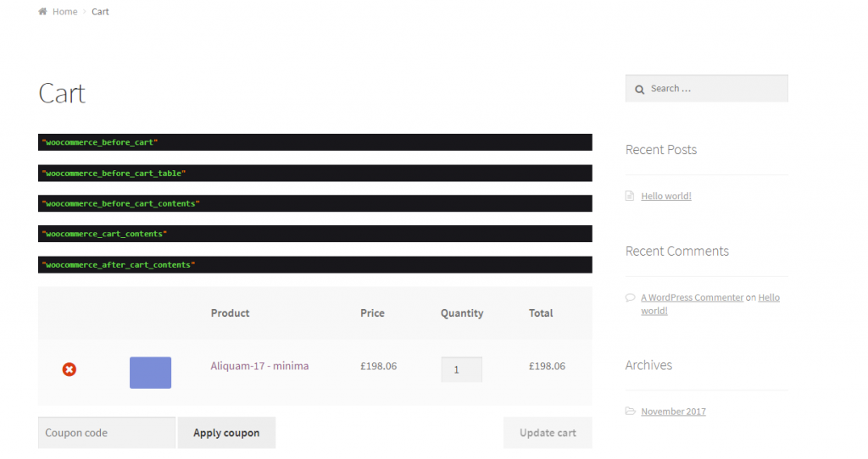Open the Home breadcrumb link
Image resolution: width=868 pixels, height=459 pixels.
click(x=64, y=12)
